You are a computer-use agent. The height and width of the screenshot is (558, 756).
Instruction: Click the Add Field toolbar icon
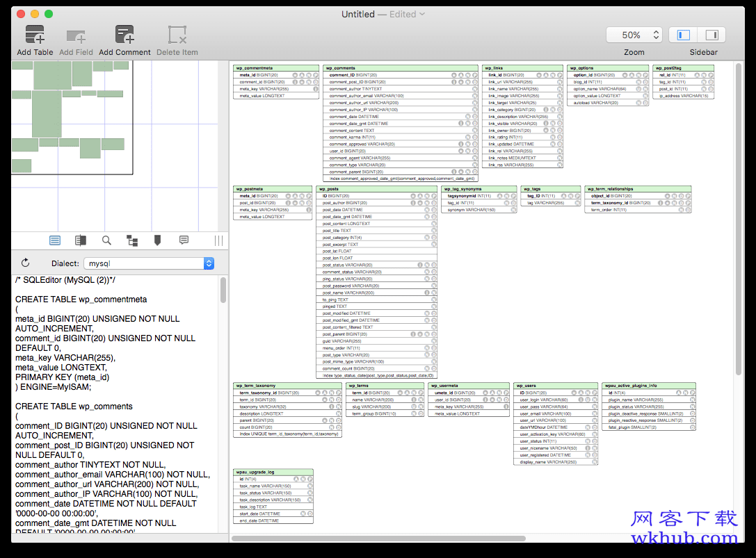pos(76,36)
